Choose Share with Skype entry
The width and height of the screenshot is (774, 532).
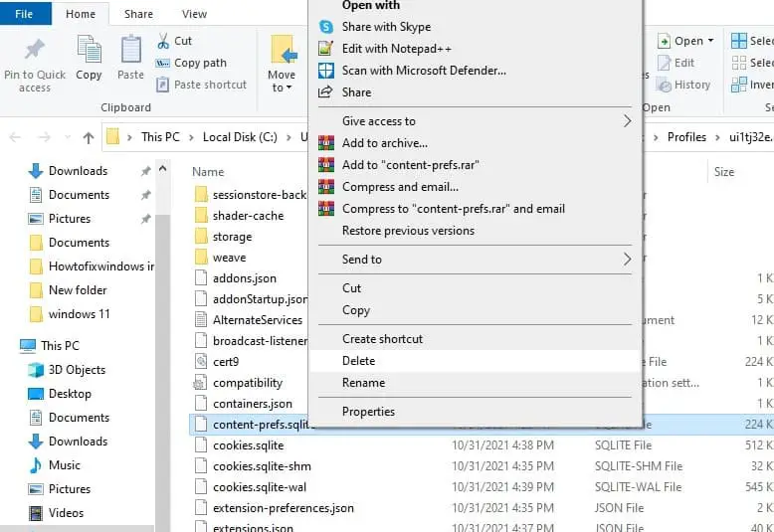pyautogui.click(x=386, y=27)
